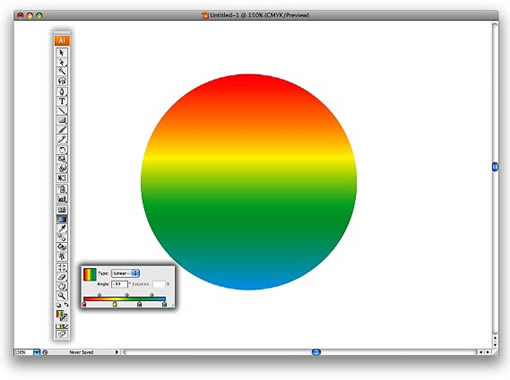Select the yellow gradient color stop
Viewport: 510px width, 380px height.
point(115,304)
